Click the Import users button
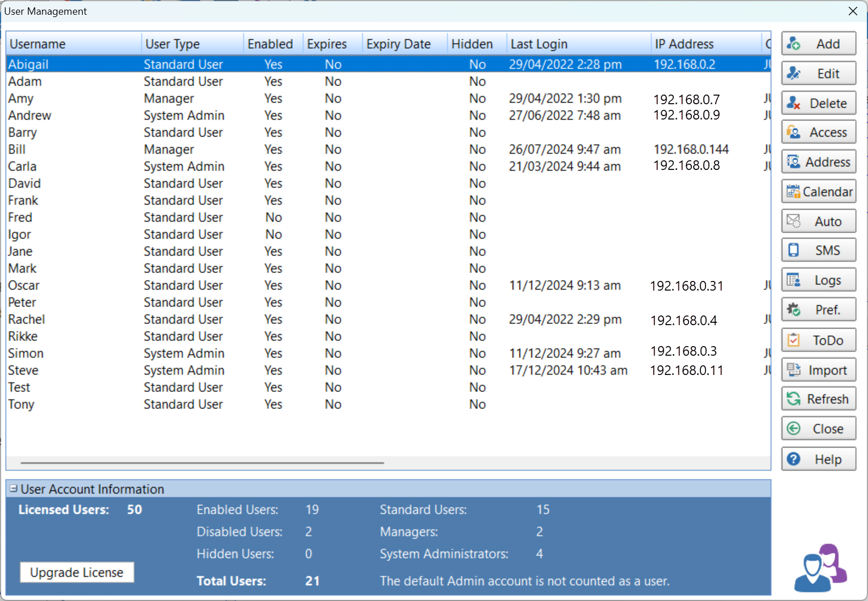 pyautogui.click(x=819, y=370)
